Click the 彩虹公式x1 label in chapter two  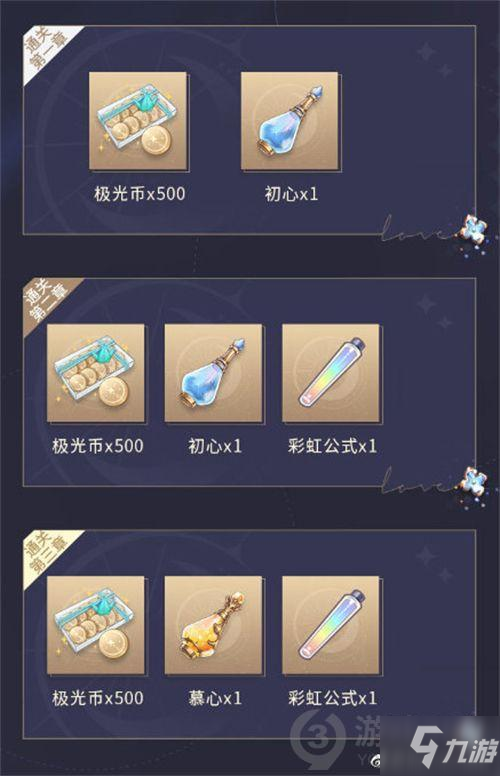[x=332, y=446]
